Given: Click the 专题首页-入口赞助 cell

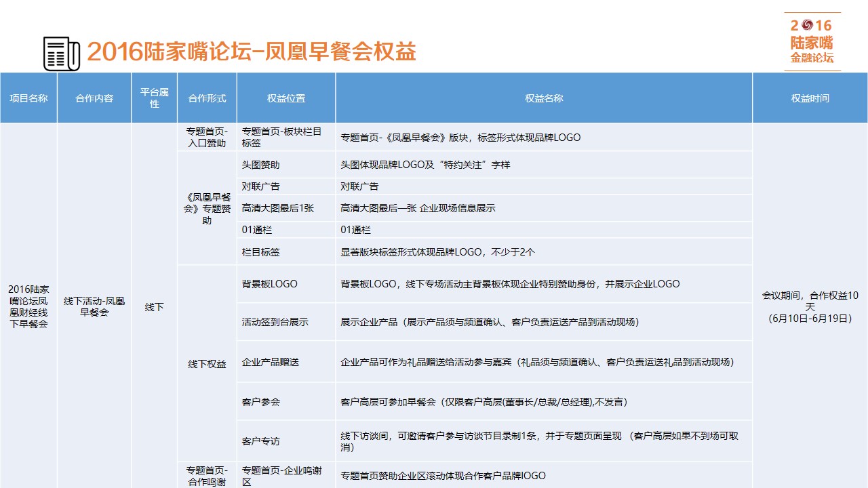Looking at the screenshot, I should 207,137.
